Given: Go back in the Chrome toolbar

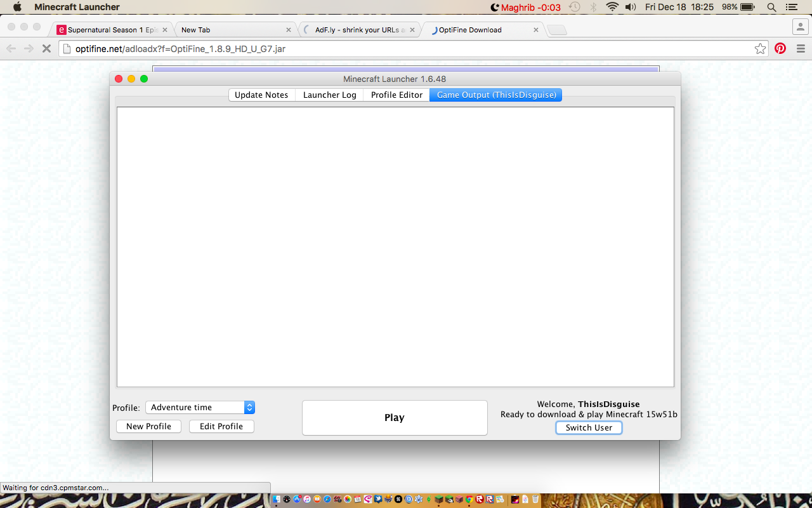Looking at the screenshot, I should click(x=11, y=49).
